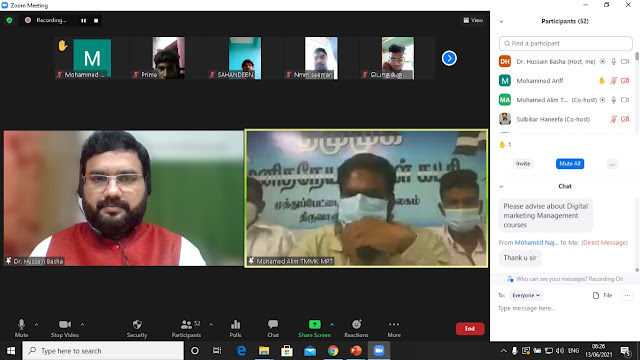Click recording indicator in Dr. Hussain Basha row

click(602, 62)
